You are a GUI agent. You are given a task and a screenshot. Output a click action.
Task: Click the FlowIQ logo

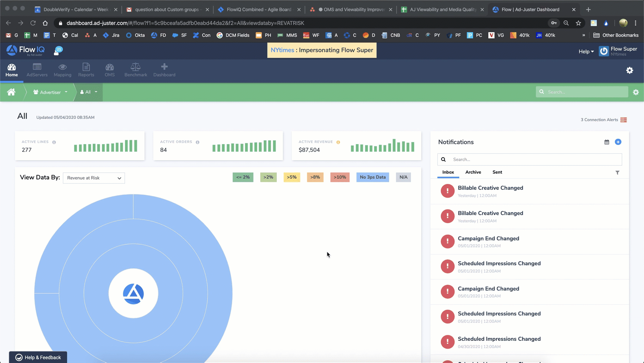pos(25,50)
